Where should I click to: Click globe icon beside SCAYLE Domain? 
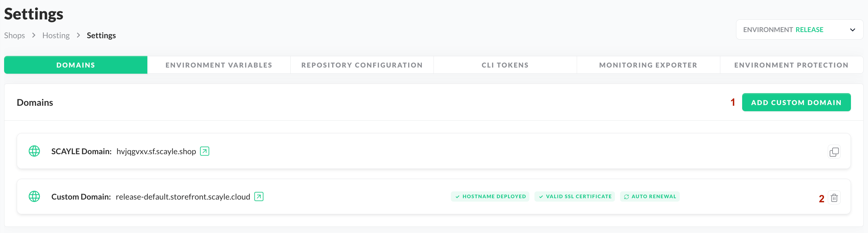[x=34, y=151]
